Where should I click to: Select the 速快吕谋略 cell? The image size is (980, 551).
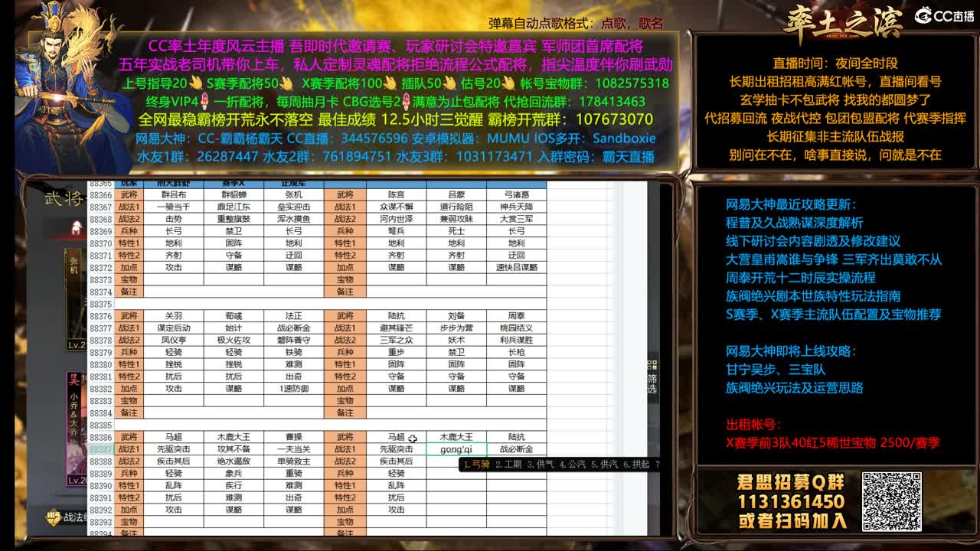(517, 267)
